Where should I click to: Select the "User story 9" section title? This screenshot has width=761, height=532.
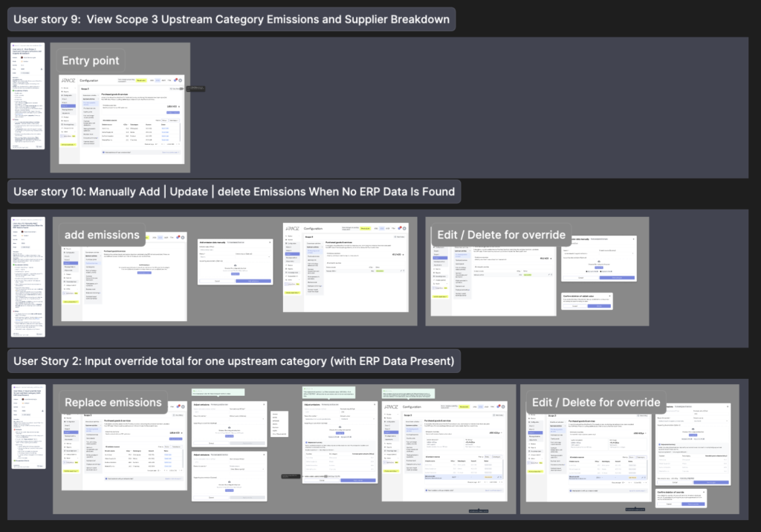(x=232, y=19)
